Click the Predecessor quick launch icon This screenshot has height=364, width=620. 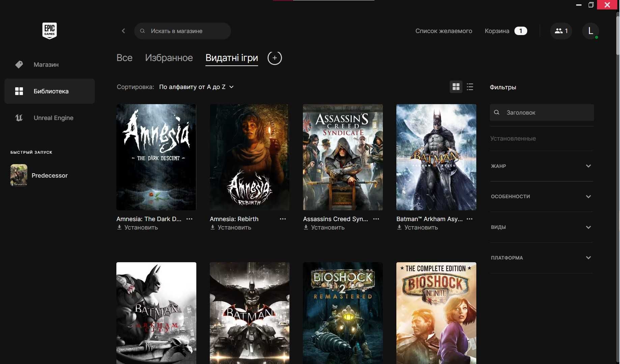pos(19,175)
